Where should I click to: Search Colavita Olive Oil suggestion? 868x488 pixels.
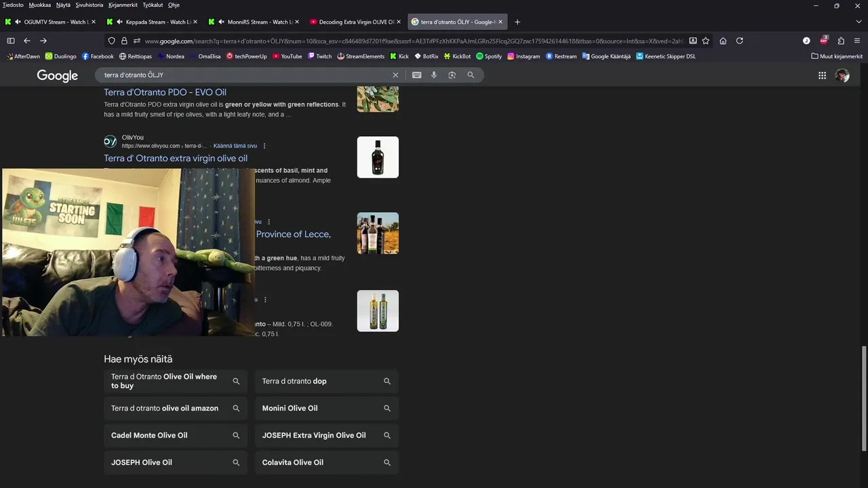[x=326, y=462]
